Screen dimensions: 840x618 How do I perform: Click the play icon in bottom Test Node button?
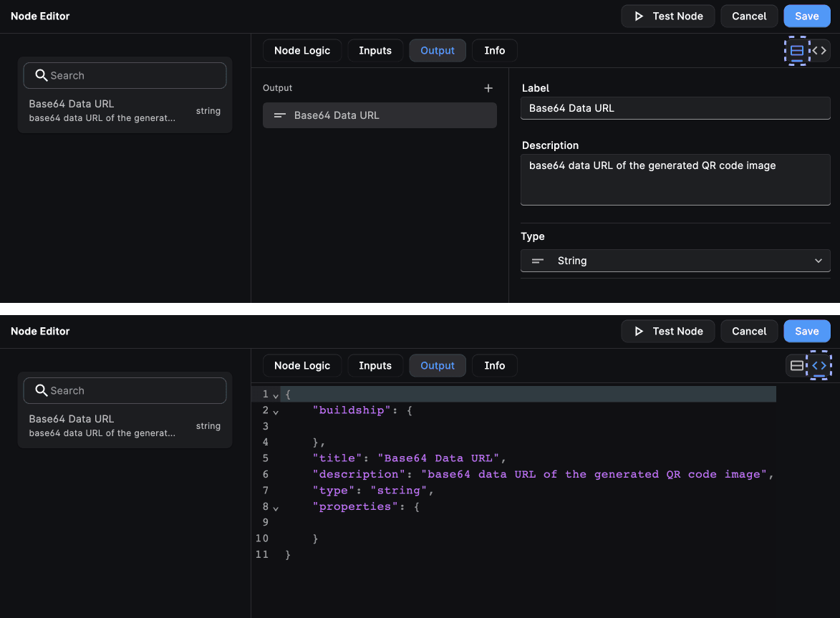click(x=639, y=331)
